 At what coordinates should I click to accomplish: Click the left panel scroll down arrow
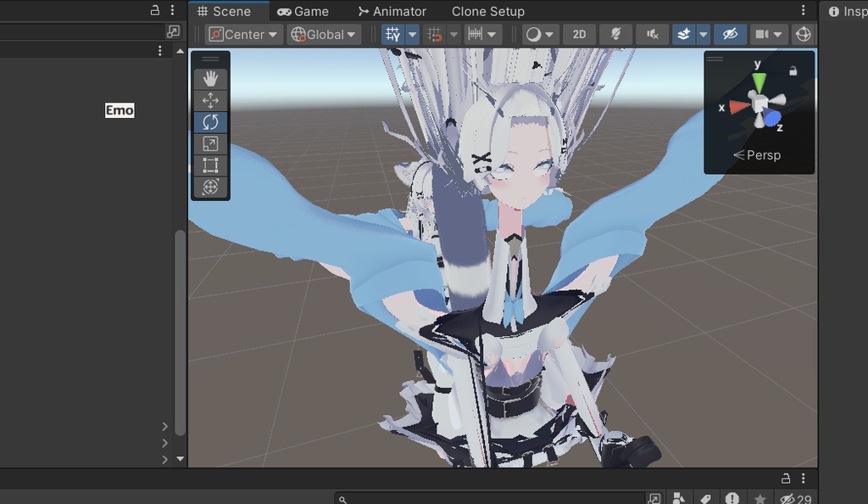click(x=180, y=458)
